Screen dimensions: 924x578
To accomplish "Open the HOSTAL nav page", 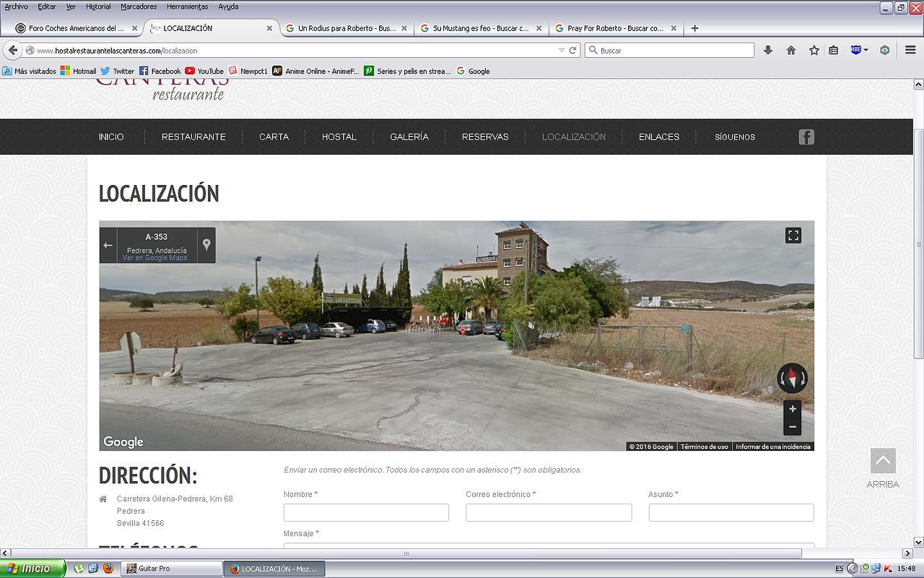I will point(339,137).
